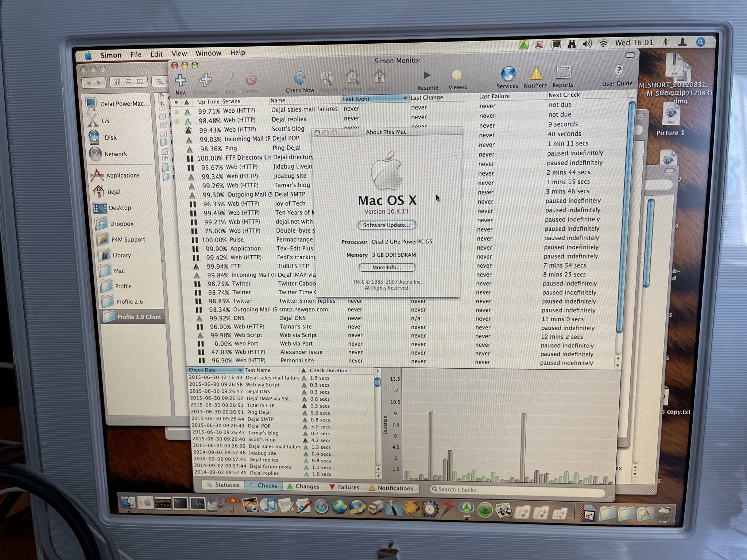The width and height of the screenshot is (747, 560).
Task: Click the Software Update... button
Action: 387,225
